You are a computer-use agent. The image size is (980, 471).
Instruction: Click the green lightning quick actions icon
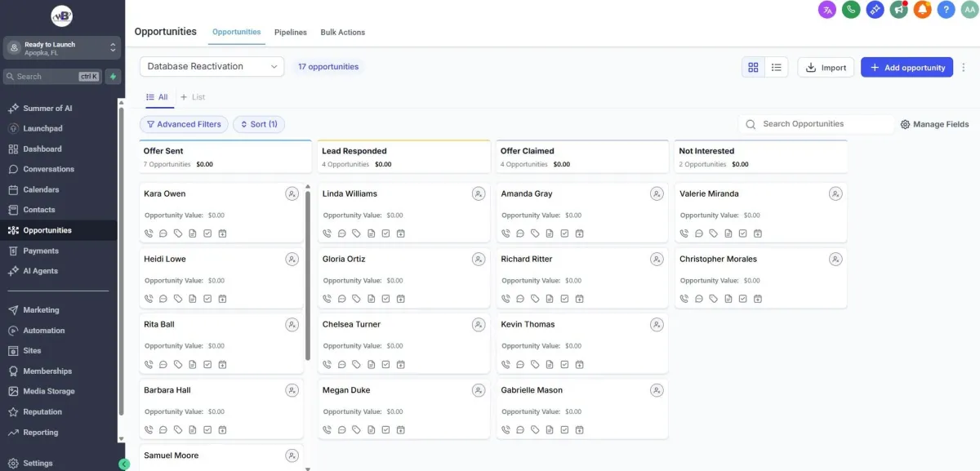113,77
